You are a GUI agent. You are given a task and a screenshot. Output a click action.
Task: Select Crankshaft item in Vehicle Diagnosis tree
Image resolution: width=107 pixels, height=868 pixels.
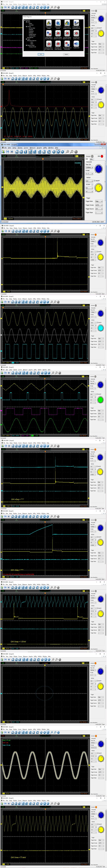(x=31, y=31)
